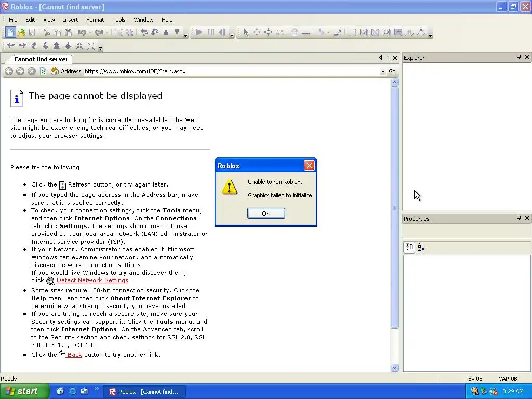Click the Save floppy disk icon
Viewport: 532px width, 399px height.
32,33
